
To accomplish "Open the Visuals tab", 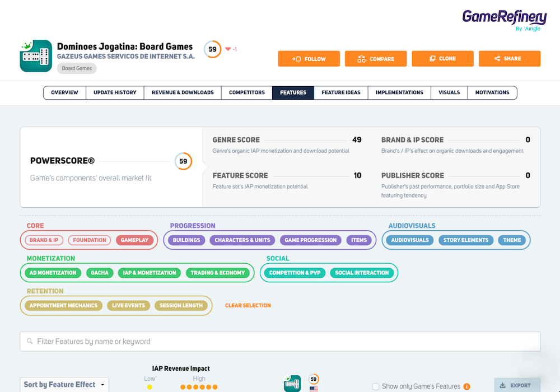I will (449, 92).
